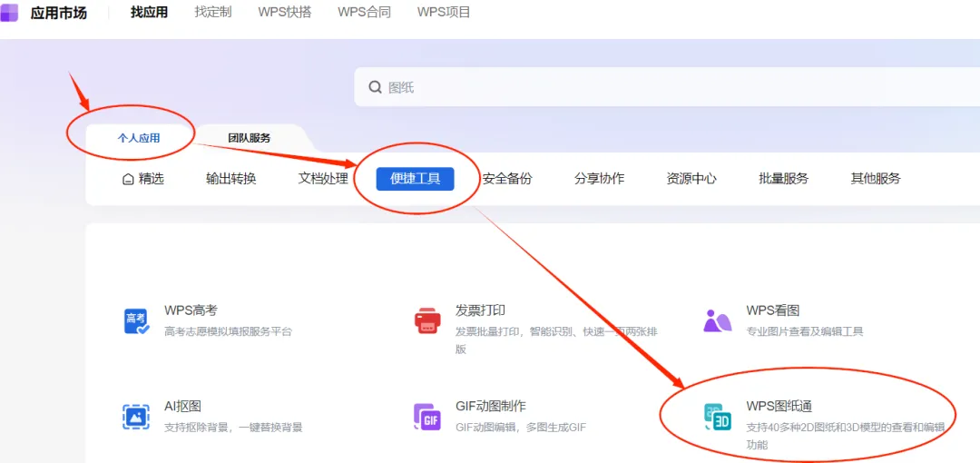Choose the 文档处理 category
The width and height of the screenshot is (980, 463).
(323, 179)
